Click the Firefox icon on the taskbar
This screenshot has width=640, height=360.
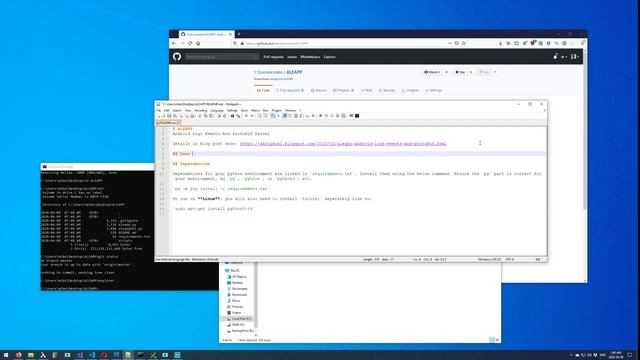18,355
